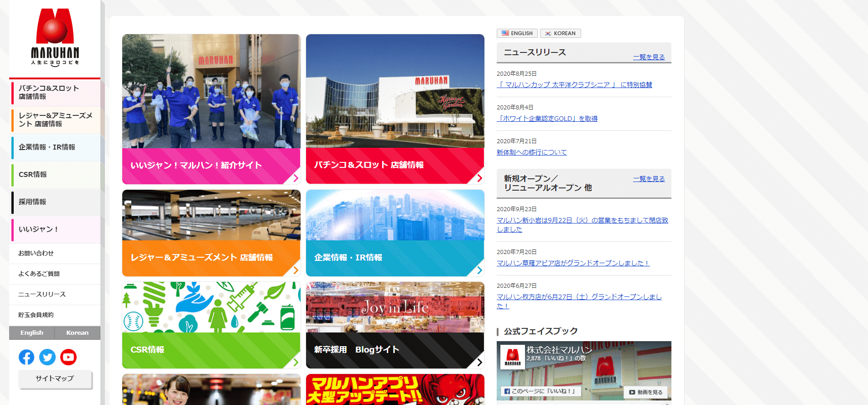Select いいジャン！ in the sidebar menu
868x405 pixels.
point(55,229)
